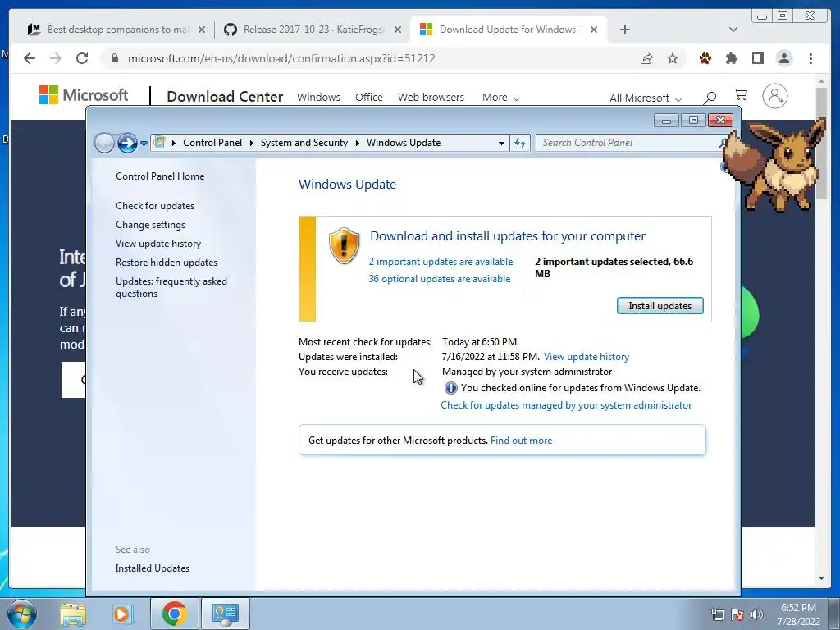Bookmark this page with the star icon
Screen dimensions: 840x630
click(673, 58)
